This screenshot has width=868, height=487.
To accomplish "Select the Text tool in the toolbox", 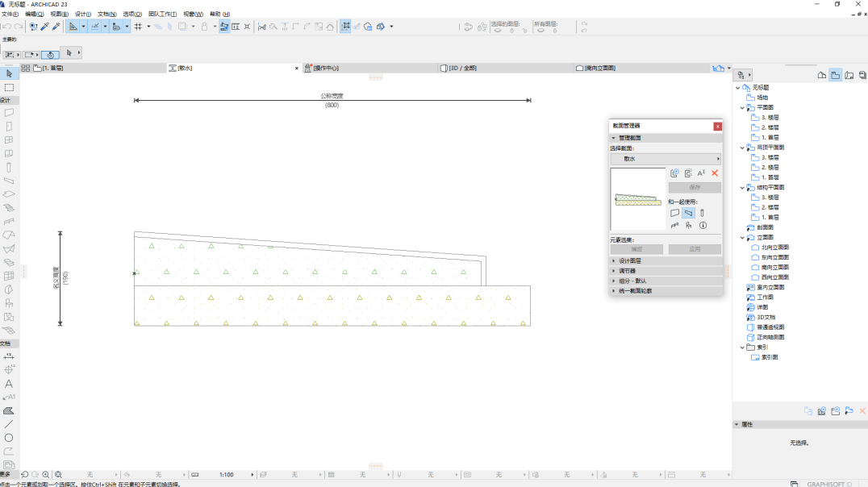I will (9, 384).
